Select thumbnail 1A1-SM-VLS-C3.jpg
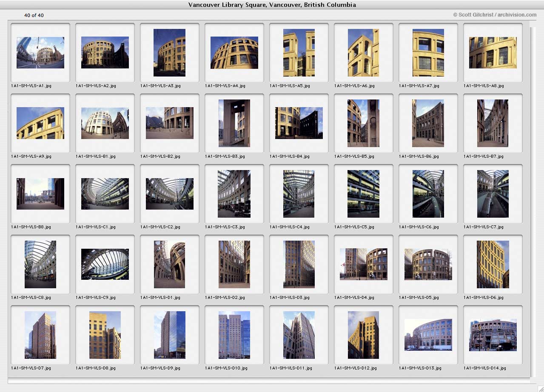The width and height of the screenshot is (544, 392). pos(234,194)
